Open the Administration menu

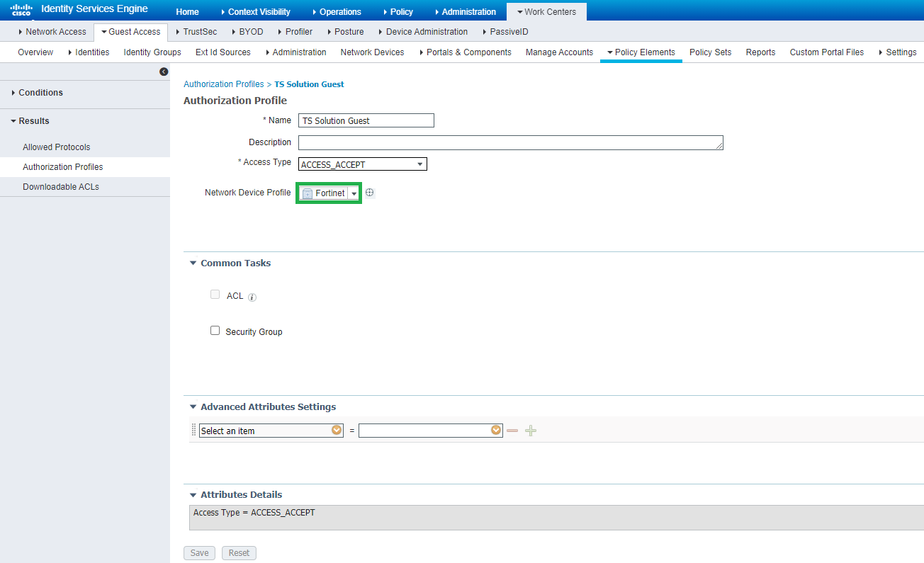point(465,12)
